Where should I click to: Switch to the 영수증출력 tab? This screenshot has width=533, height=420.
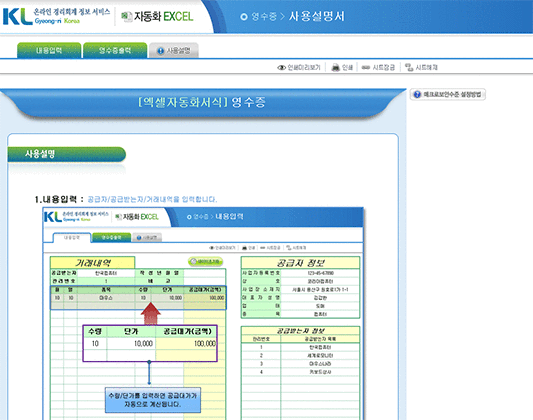(x=115, y=51)
